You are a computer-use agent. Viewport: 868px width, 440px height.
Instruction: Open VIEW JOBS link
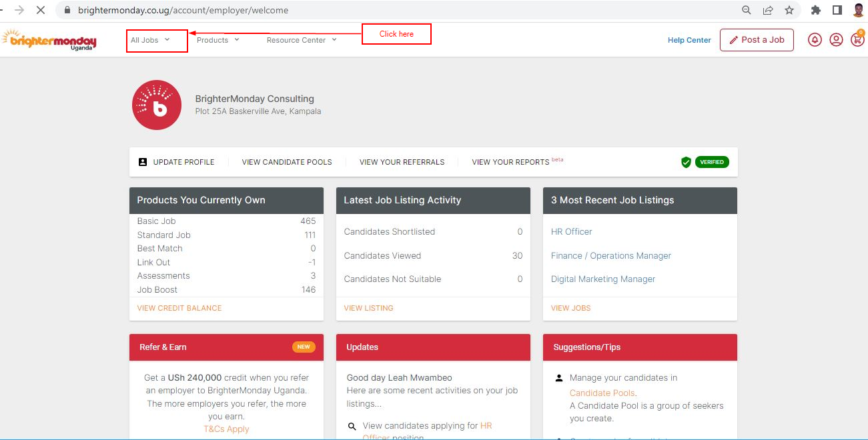pos(570,308)
